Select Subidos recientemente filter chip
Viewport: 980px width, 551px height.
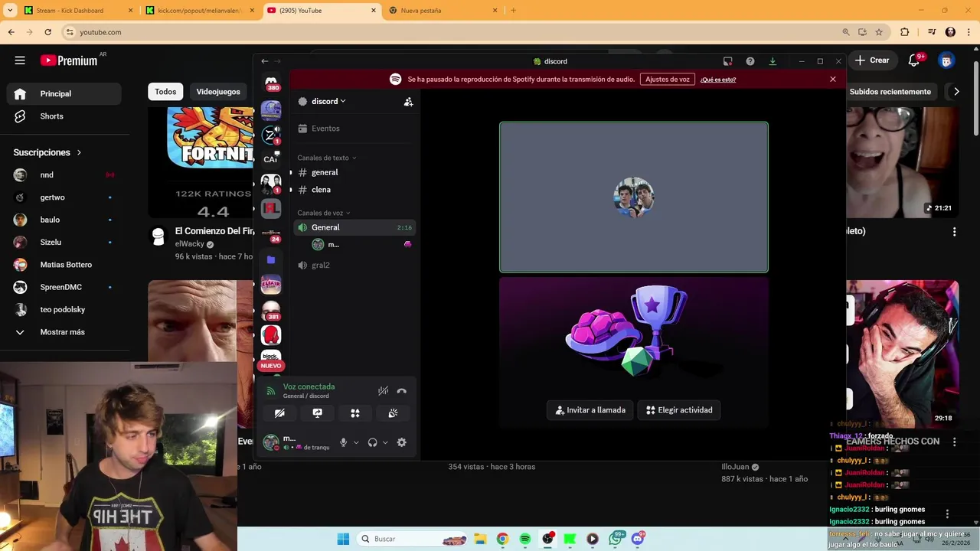click(x=890, y=92)
